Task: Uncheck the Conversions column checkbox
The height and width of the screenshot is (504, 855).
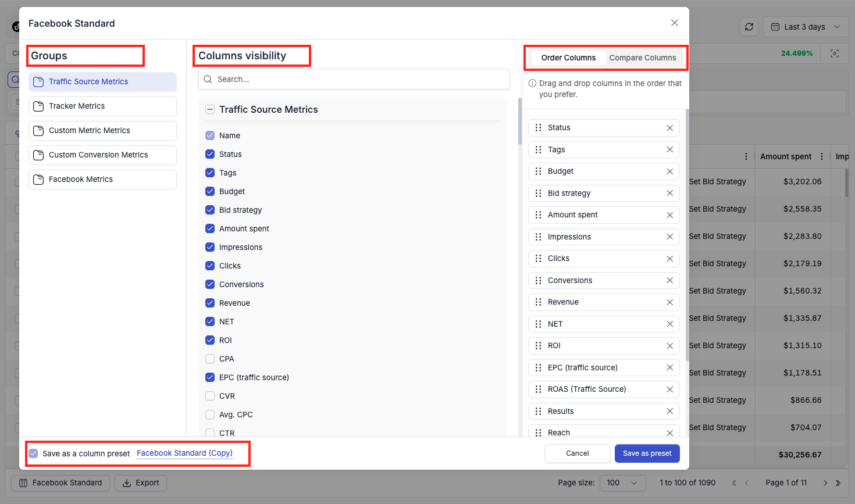Action: pyautogui.click(x=210, y=284)
